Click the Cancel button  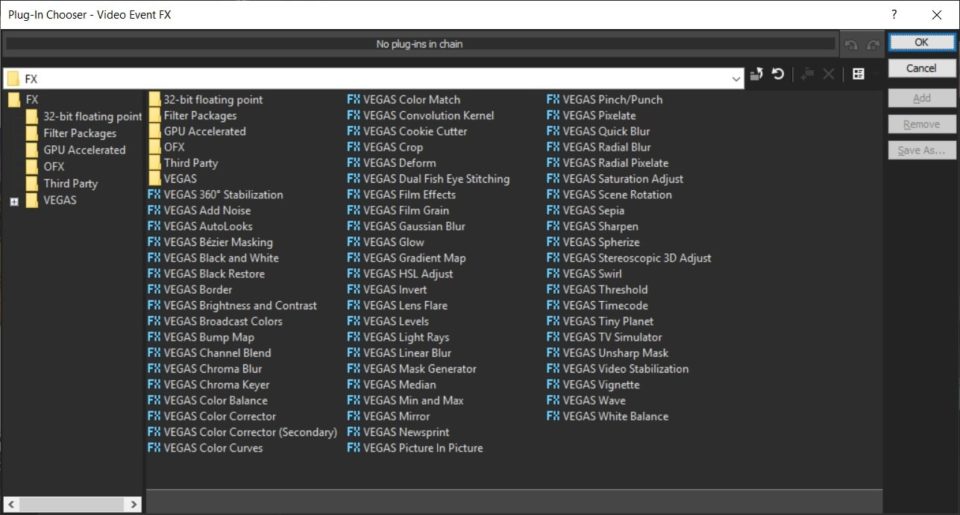(921, 68)
